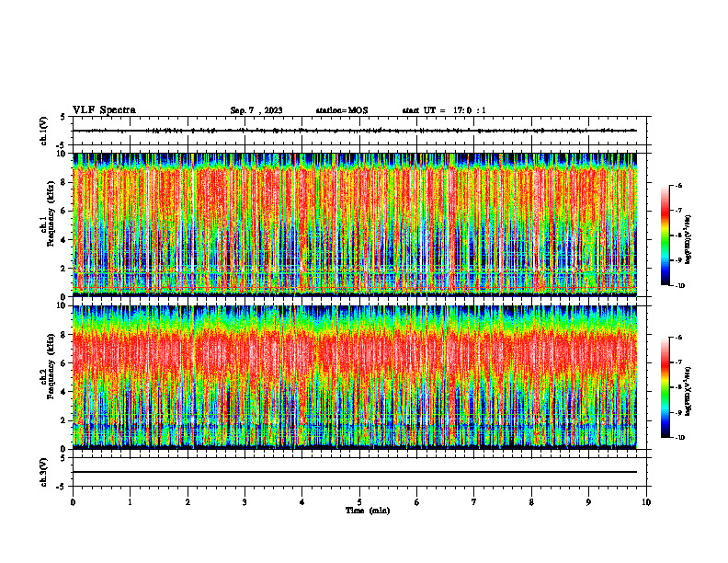Click the "-6" label on ch.1 colorbar

678,185
